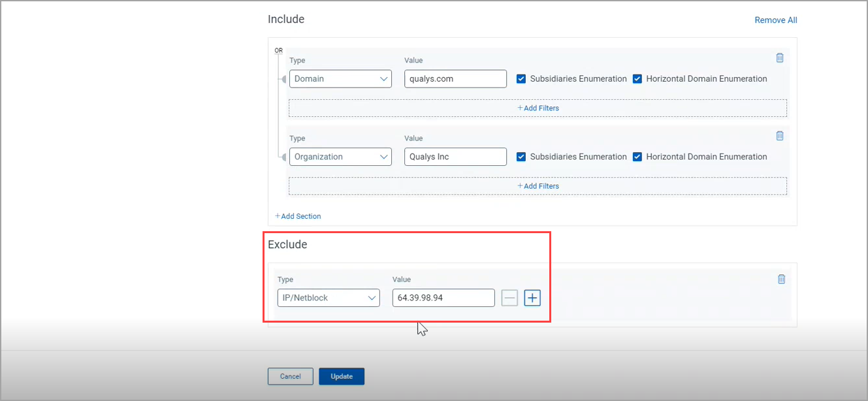This screenshot has width=868, height=401.
Task: Open the Domain type dropdown
Action: [340, 79]
